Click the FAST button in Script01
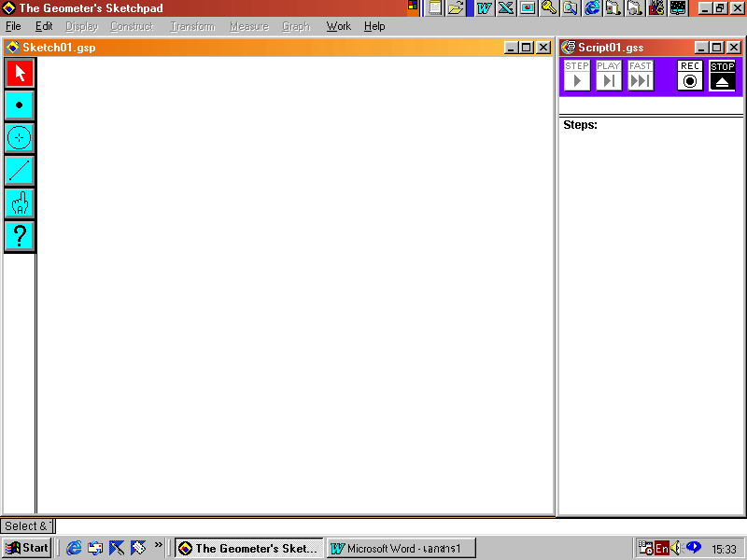Image resolution: width=747 pixels, height=560 pixels. (x=641, y=76)
